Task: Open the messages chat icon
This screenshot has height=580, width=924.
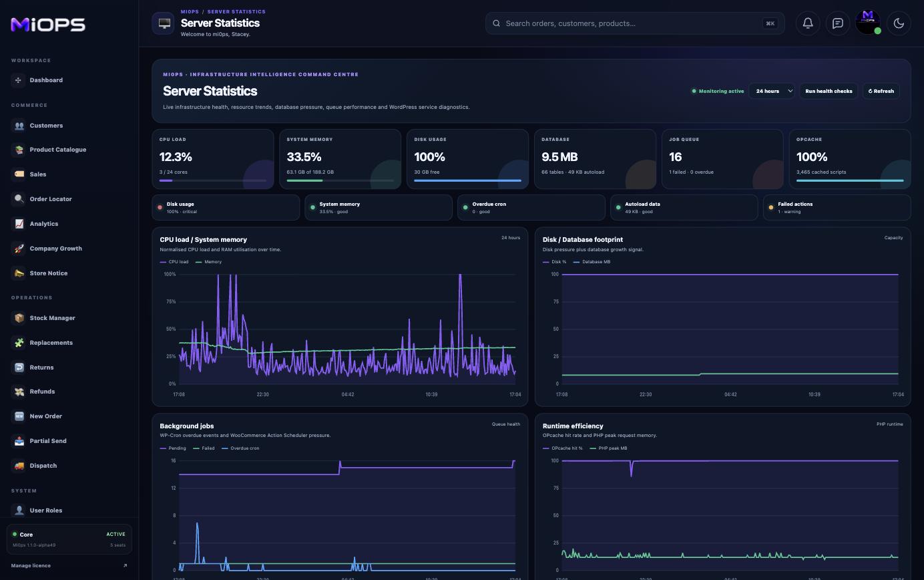Action: pyautogui.click(x=838, y=23)
